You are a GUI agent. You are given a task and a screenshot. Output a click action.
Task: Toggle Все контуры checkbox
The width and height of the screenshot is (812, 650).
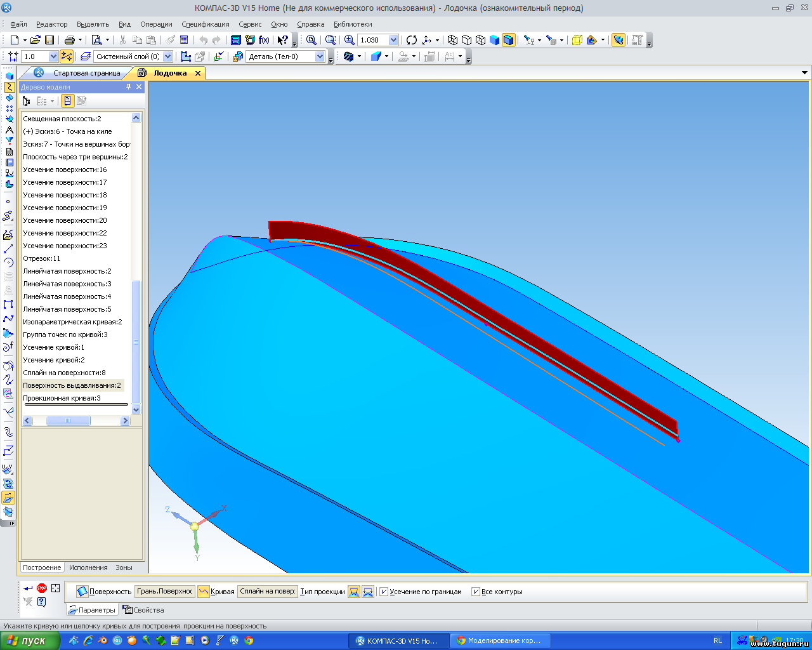point(476,592)
